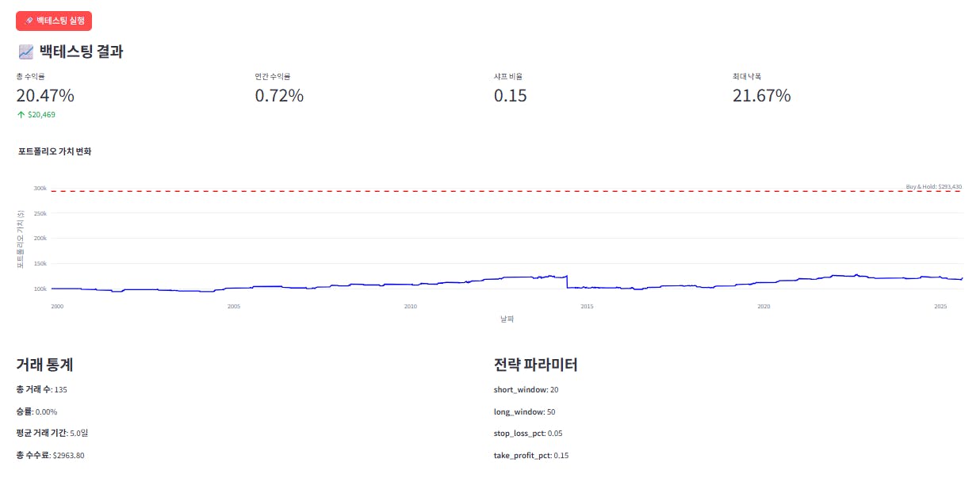Image resolution: width=980 pixels, height=478 pixels.
Task: Click the 300k label on the y-axis
Action: pyautogui.click(x=40, y=189)
